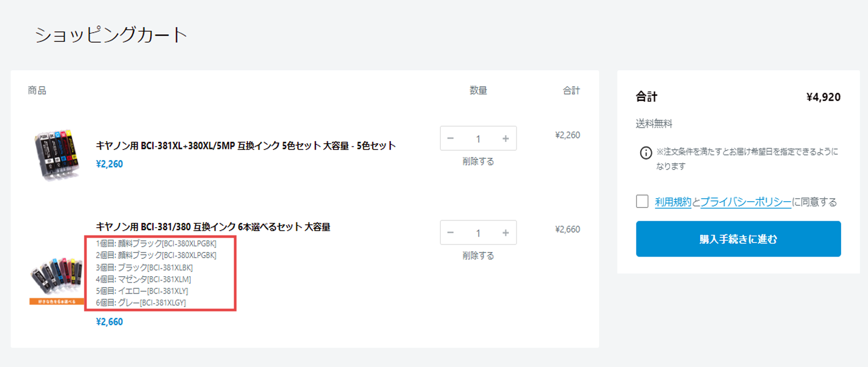Click the BCI-381/380 6本選べるセット product title
Image resolution: width=868 pixels, height=367 pixels.
[213, 227]
